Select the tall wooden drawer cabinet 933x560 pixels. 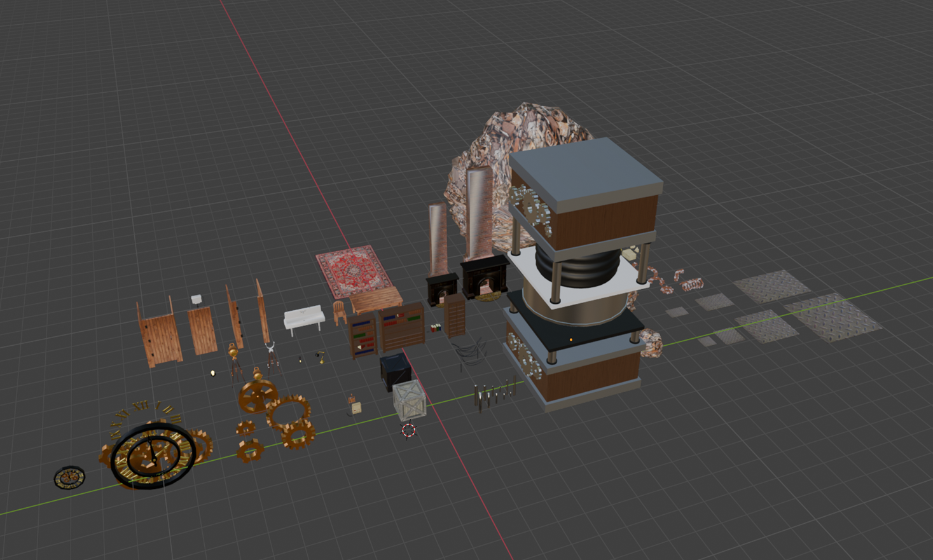(455, 315)
